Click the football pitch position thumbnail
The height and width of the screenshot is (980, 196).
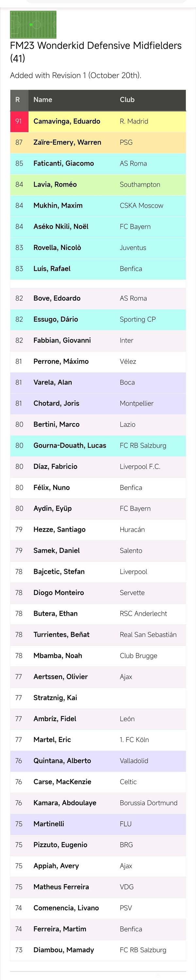coord(33,25)
